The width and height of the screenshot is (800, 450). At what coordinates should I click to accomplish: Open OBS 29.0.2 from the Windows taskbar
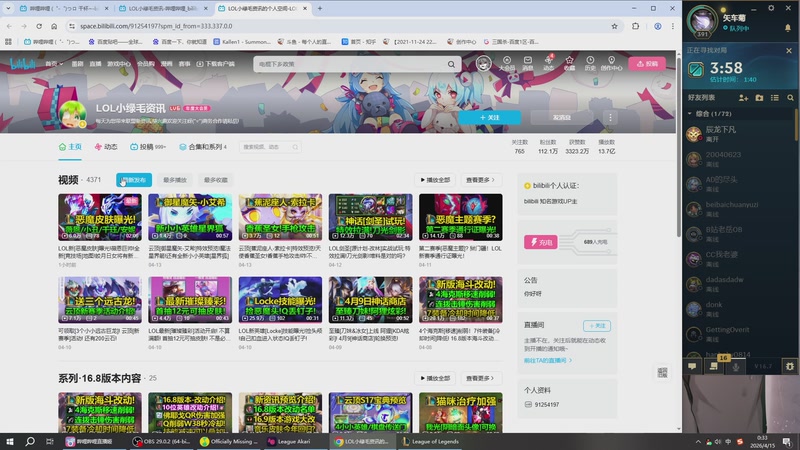[161, 442]
